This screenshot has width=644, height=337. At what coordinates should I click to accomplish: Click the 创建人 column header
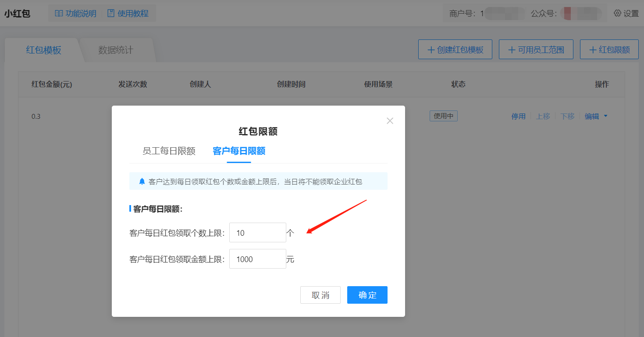point(200,84)
